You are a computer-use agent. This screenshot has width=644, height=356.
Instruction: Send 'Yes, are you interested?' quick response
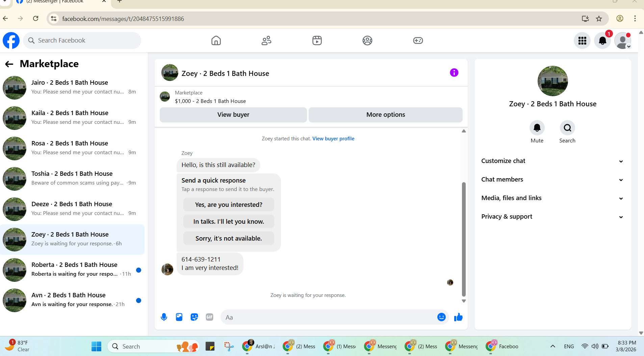click(229, 205)
